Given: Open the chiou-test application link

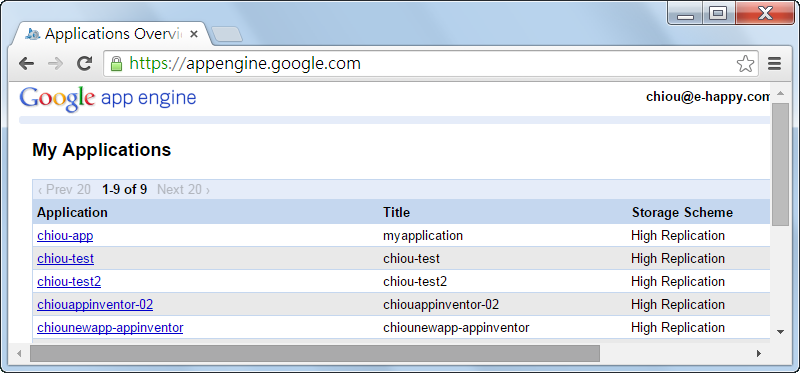Looking at the screenshot, I should (x=65, y=259).
